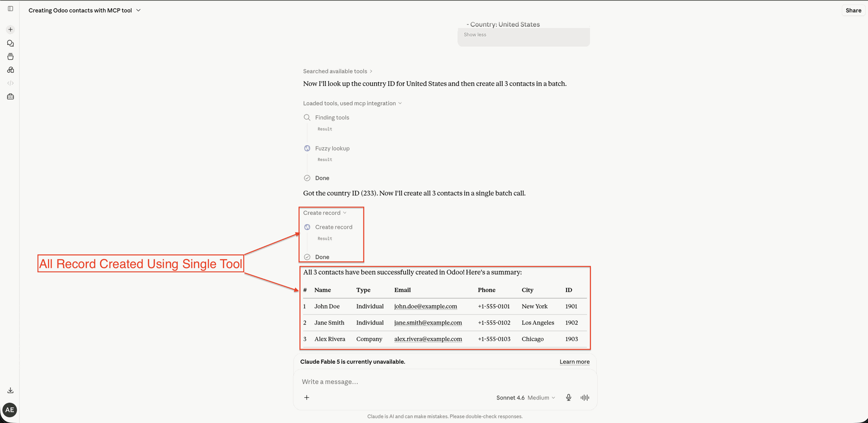The height and width of the screenshot is (423, 868).
Task: Toggle the sidebar panel icon
Action: coord(10,9)
